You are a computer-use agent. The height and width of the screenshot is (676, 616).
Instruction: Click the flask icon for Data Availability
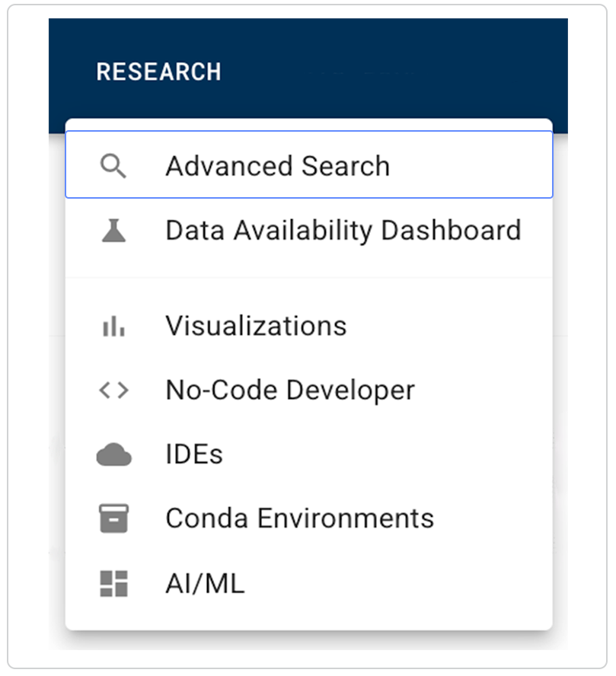point(113,231)
